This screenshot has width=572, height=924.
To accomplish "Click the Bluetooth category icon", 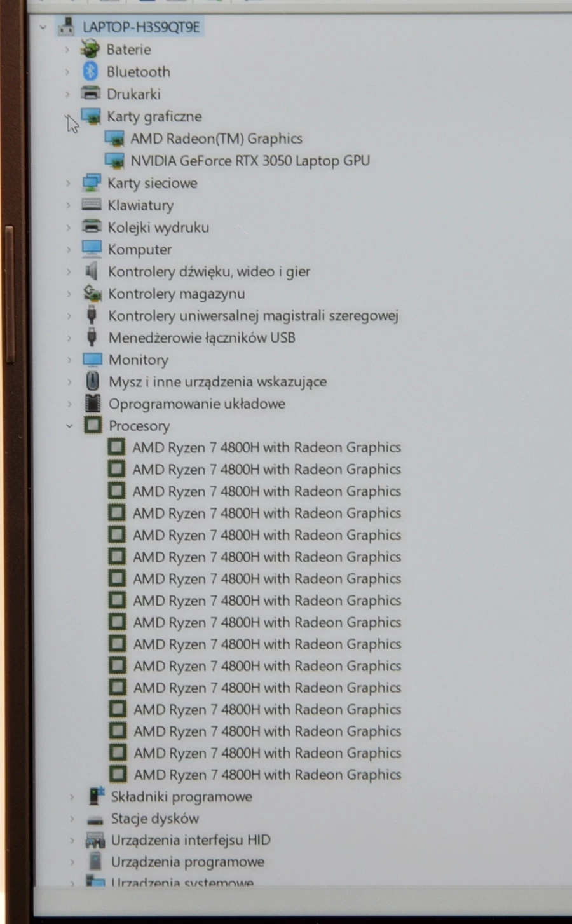I will coord(91,72).
